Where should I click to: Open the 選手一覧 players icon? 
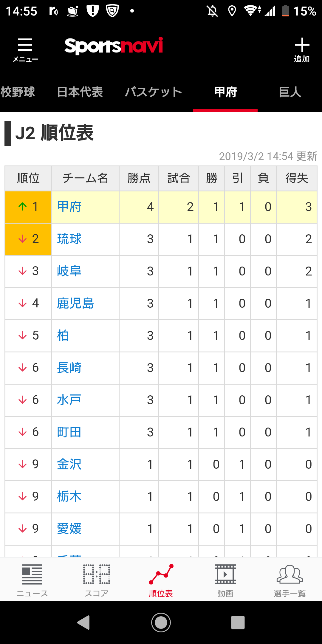pyautogui.click(x=290, y=580)
